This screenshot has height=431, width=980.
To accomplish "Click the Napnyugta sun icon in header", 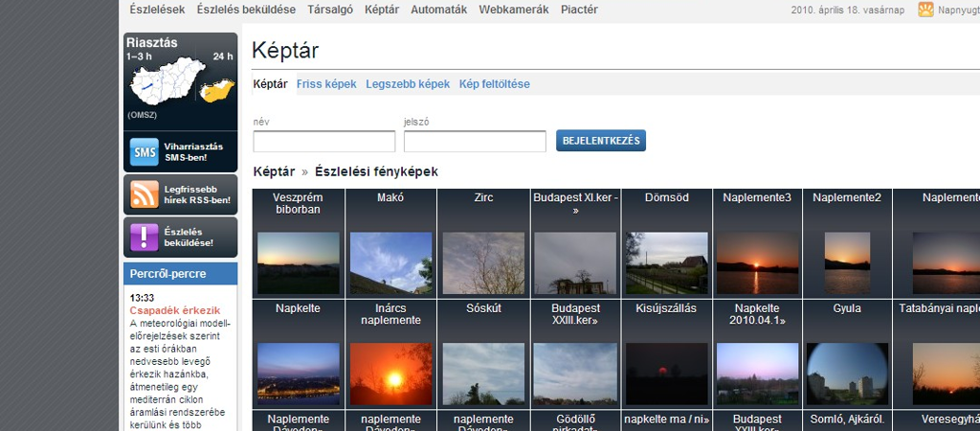I will 925,10.
